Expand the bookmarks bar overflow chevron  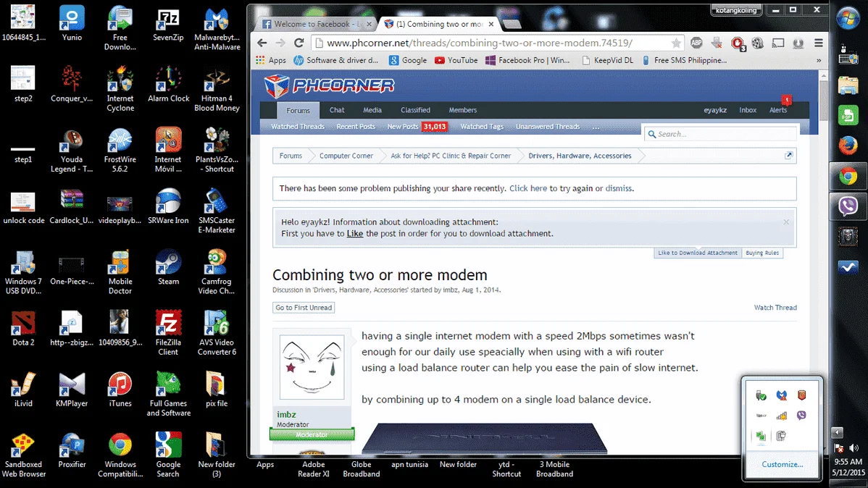pos(818,60)
